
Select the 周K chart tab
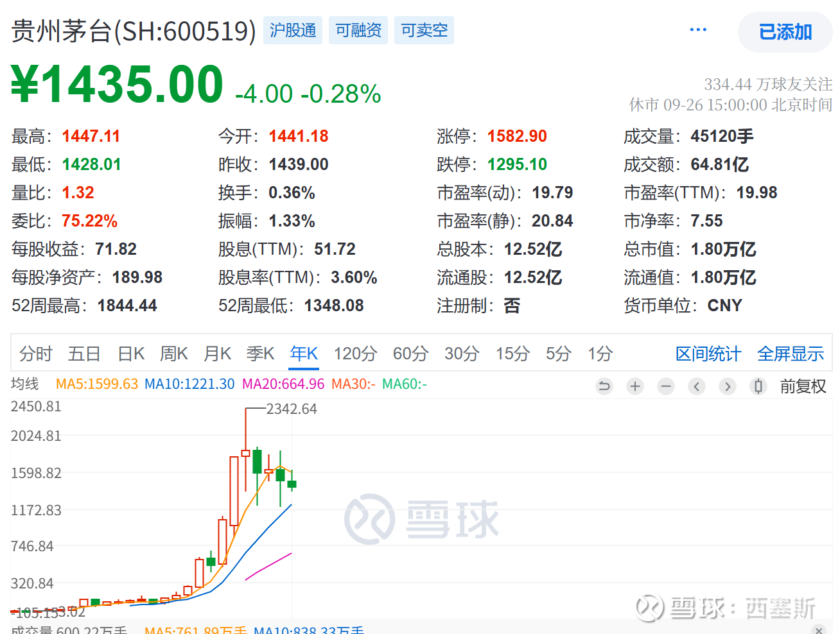pyautogui.click(x=173, y=354)
